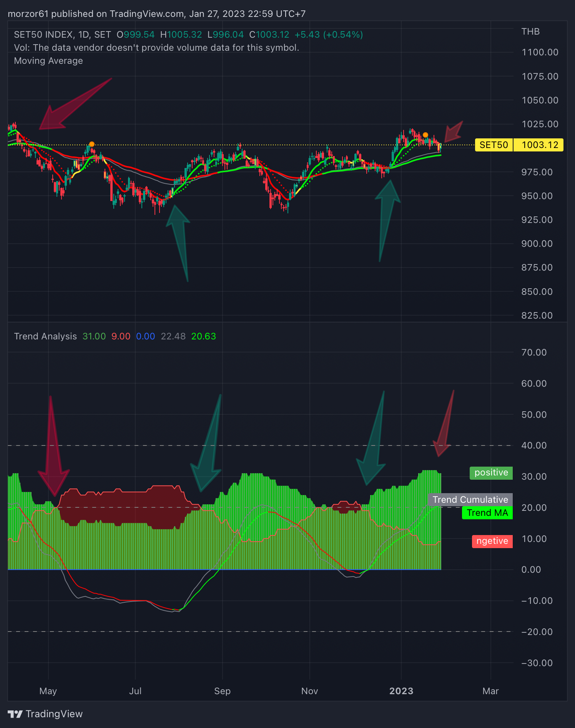Click the green Trend Analysis value 20.63

tap(204, 336)
